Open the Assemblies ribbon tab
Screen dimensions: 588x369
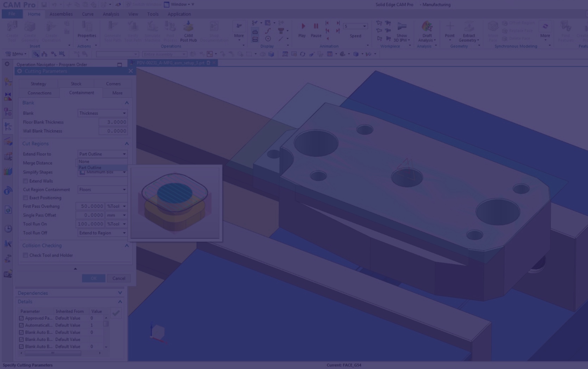coord(61,14)
